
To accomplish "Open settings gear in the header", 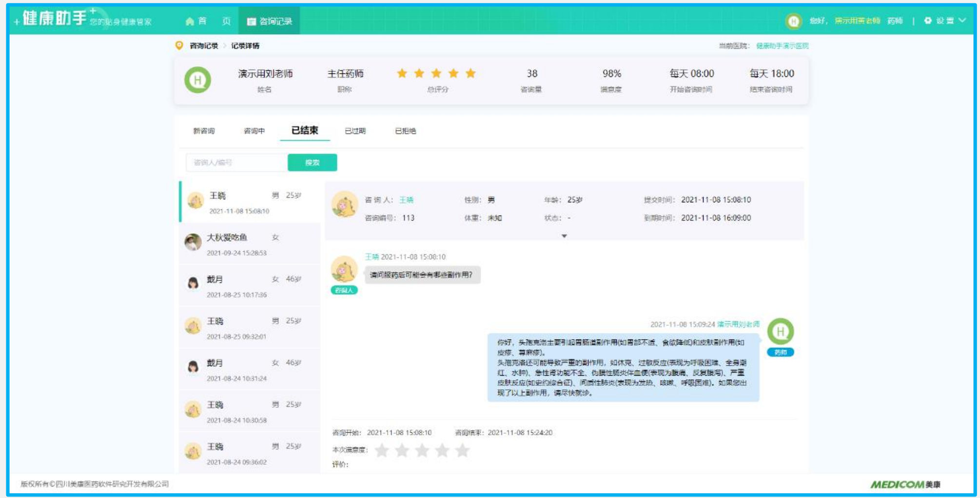I will click(928, 20).
